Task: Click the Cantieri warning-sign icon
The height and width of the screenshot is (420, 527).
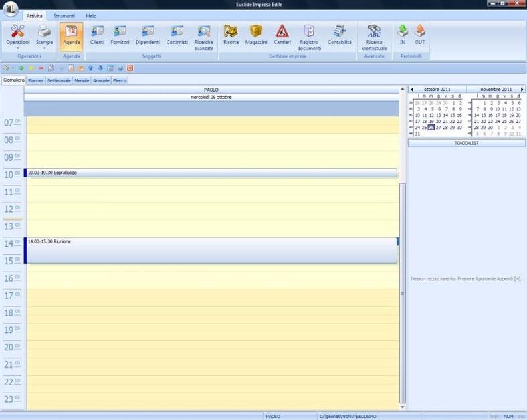Action: click(282, 35)
